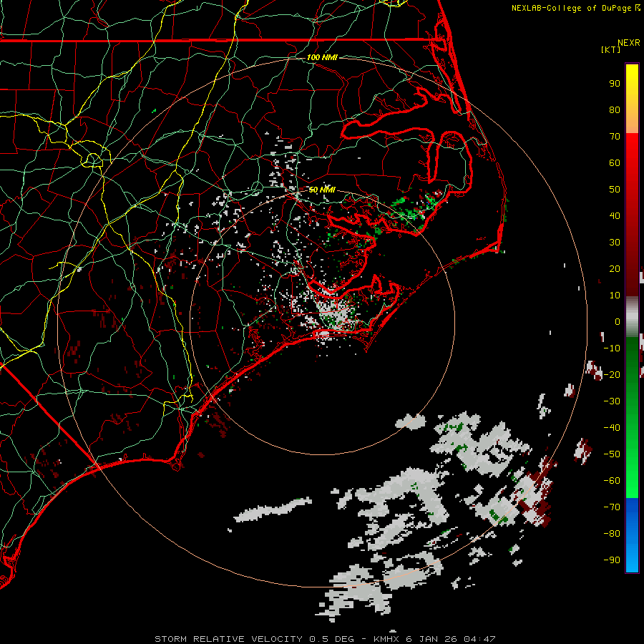Click the positive 50 scale value
This screenshot has height=644, width=644.
pos(615,190)
